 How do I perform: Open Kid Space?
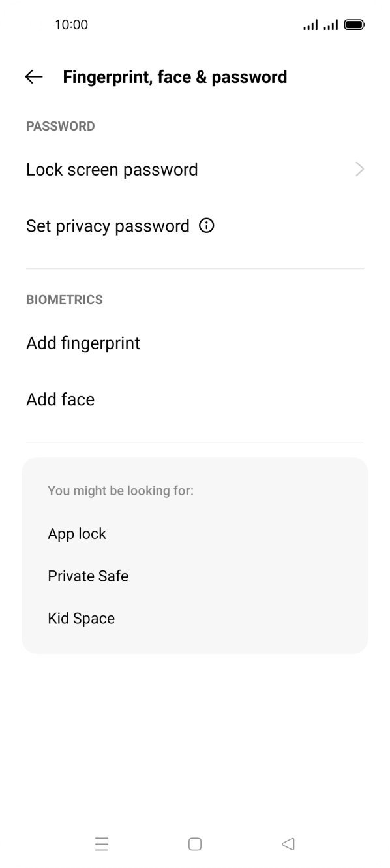pos(81,618)
